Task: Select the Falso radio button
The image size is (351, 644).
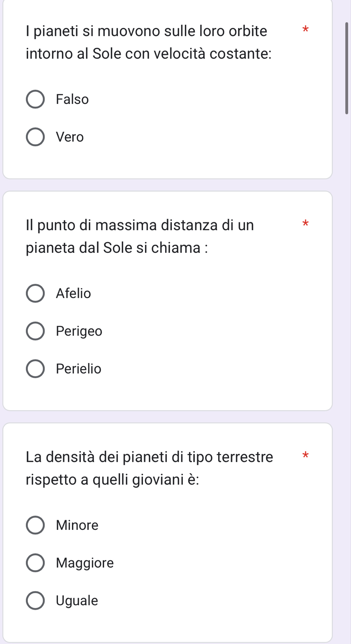Action: click(35, 99)
